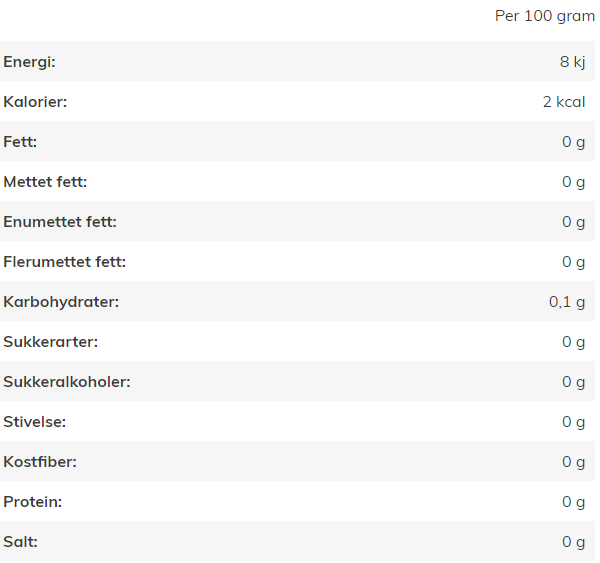Click the 0,1 g carbohydrate value
The image size is (600, 563).
pyautogui.click(x=567, y=302)
